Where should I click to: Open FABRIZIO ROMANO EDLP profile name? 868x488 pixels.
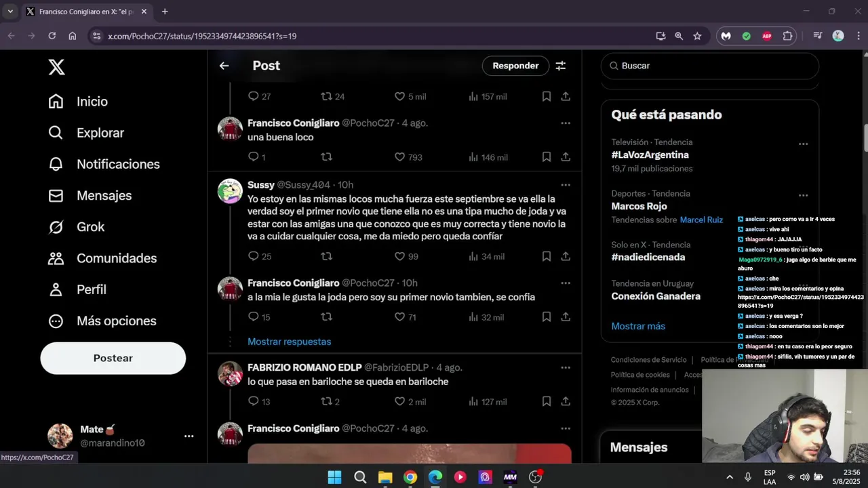pos(304,367)
